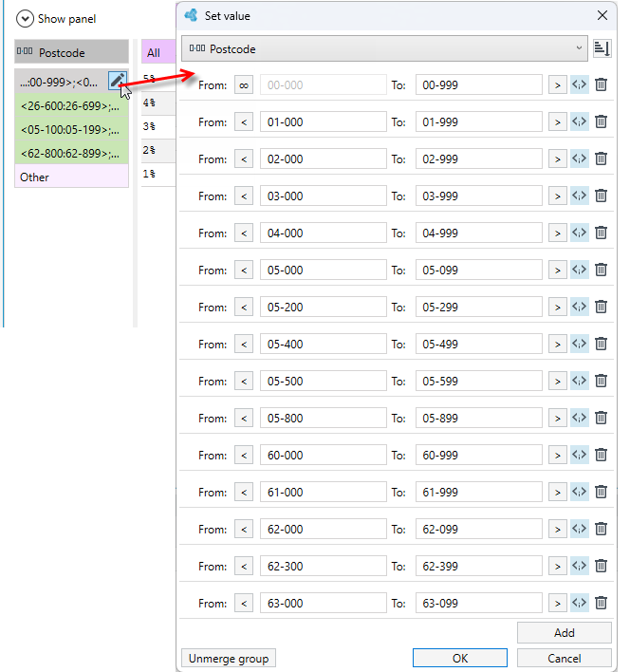This screenshot has width=630, height=672.
Task: Toggle the > bound for 00-999
Action: [558, 84]
